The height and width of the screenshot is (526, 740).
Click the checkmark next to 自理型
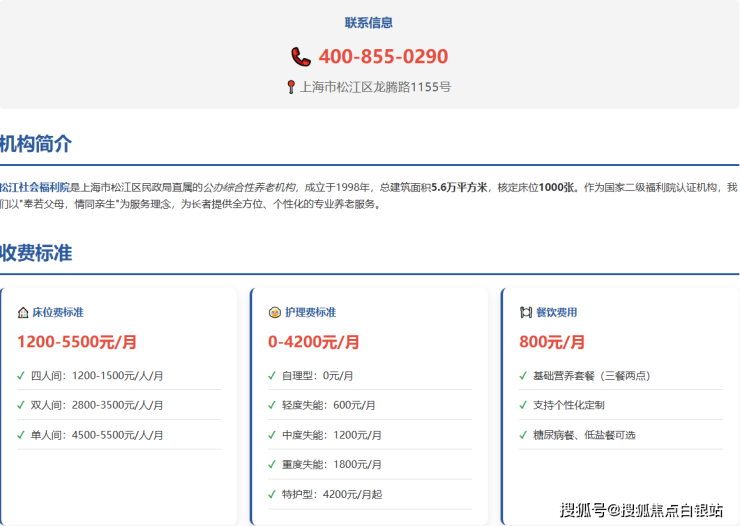coord(272,376)
